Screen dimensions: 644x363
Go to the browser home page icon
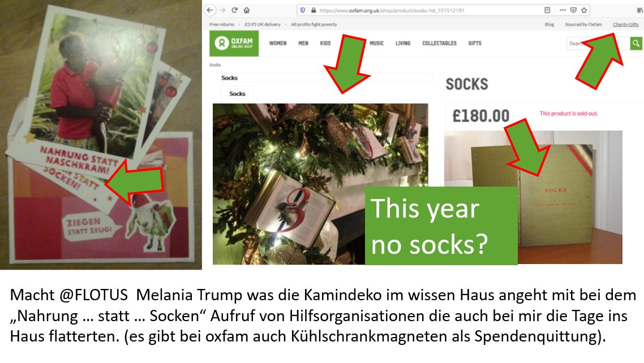coord(246,10)
